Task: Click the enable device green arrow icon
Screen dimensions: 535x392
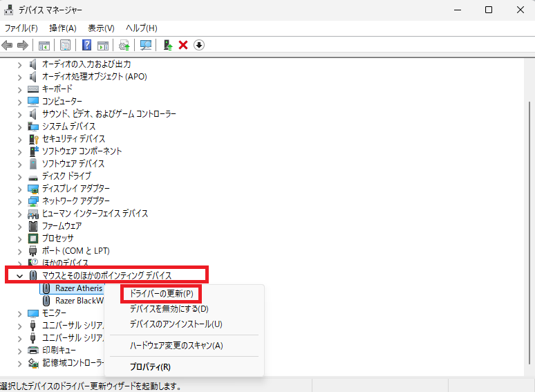Action: pyautogui.click(x=167, y=45)
